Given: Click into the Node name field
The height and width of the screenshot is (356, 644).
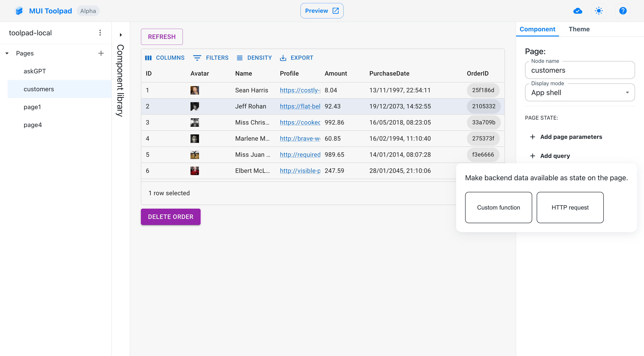Looking at the screenshot, I should [x=580, y=70].
